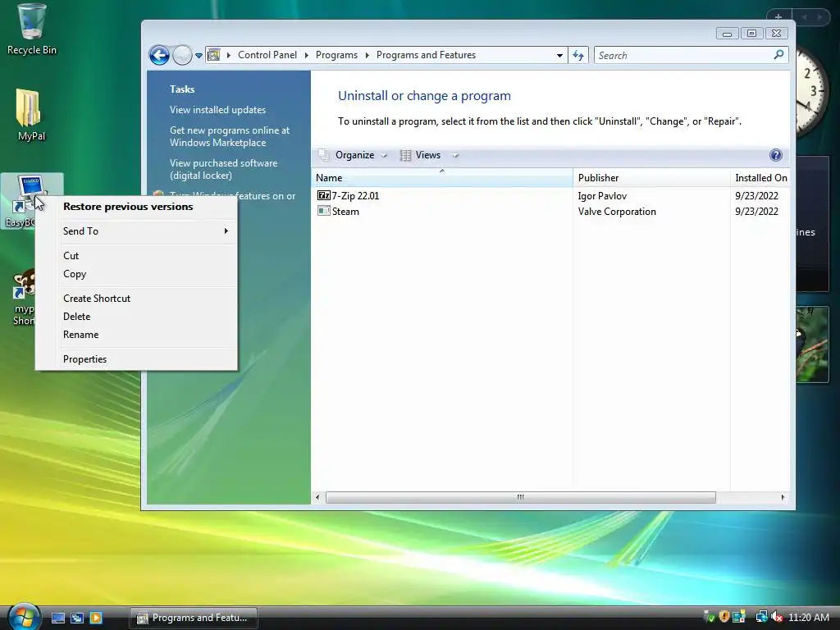
Task: Open the network status tray icon
Action: coord(761,617)
